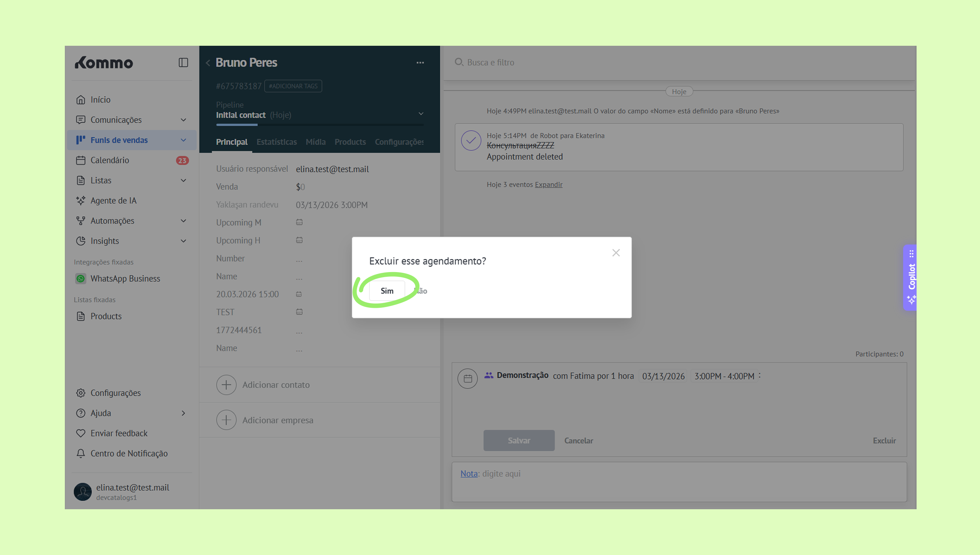Click the Expandir events link
This screenshot has height=555, width=980.
pyautogui.click(x=548, y=185)
